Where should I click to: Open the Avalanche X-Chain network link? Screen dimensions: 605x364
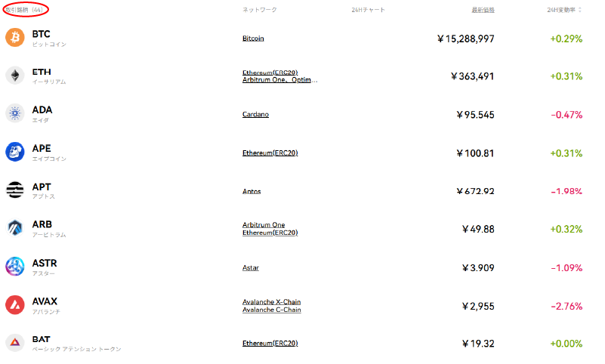coord(271,301)
